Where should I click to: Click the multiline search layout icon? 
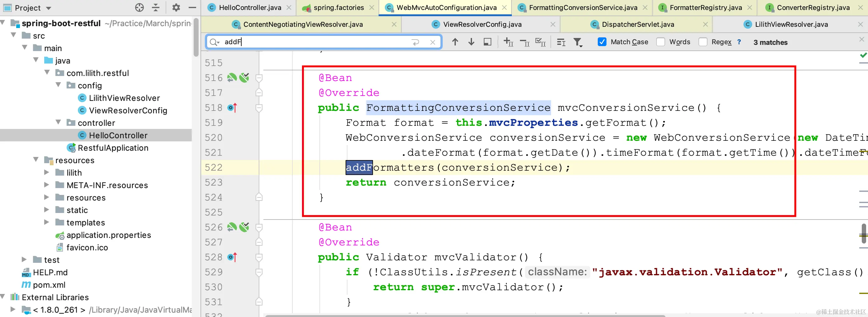click(x=561, y=42)
